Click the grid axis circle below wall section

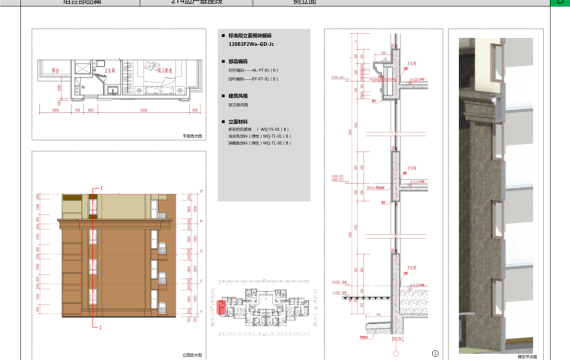click(x=396, y=353)
